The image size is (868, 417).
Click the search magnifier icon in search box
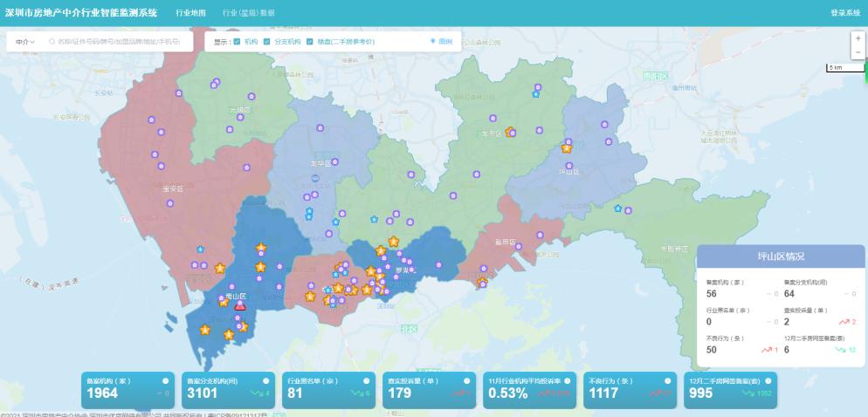tap(52, 42)
